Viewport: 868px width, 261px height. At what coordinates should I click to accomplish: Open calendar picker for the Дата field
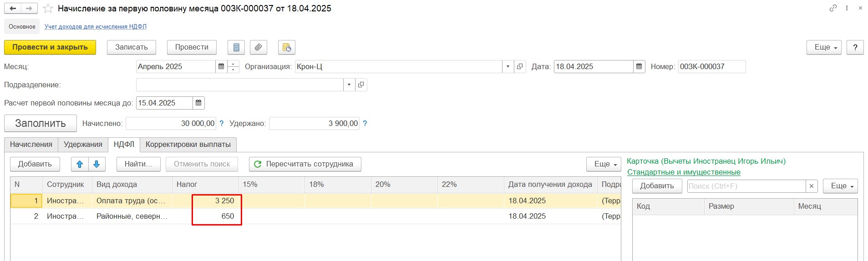(639, 66)
